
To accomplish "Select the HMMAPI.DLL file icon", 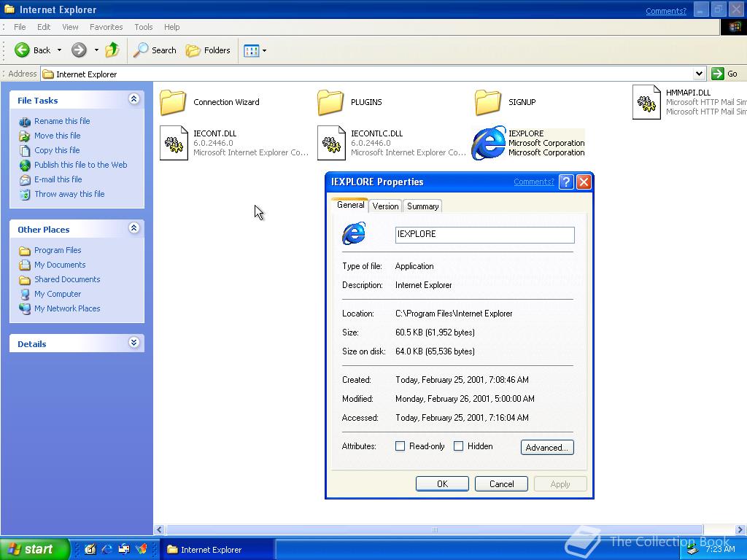I will (646, 102).
